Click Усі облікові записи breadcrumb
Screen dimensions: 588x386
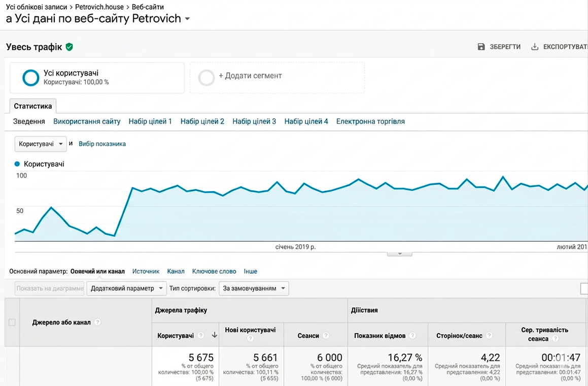pyautogui.click(x=37, y=7)
